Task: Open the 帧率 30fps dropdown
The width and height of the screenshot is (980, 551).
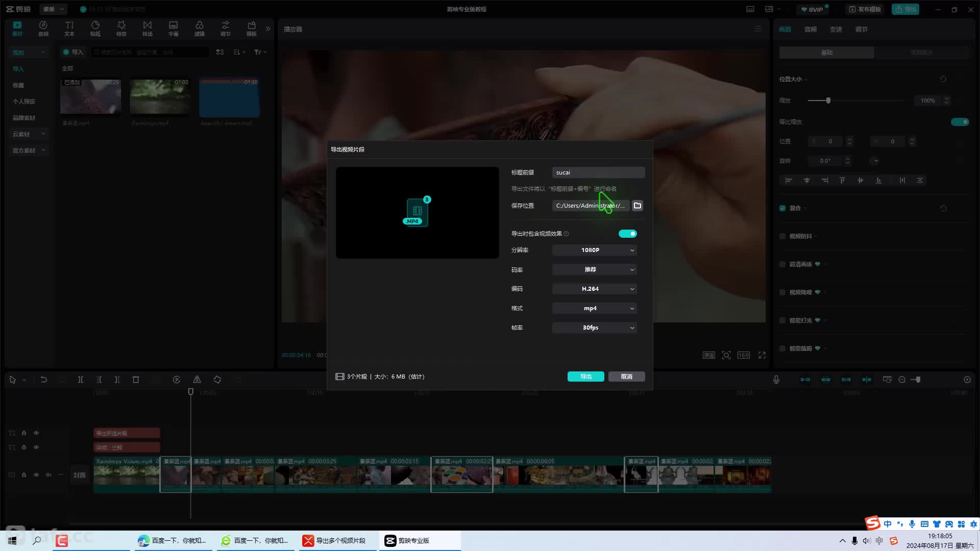Action: [595, 328]
